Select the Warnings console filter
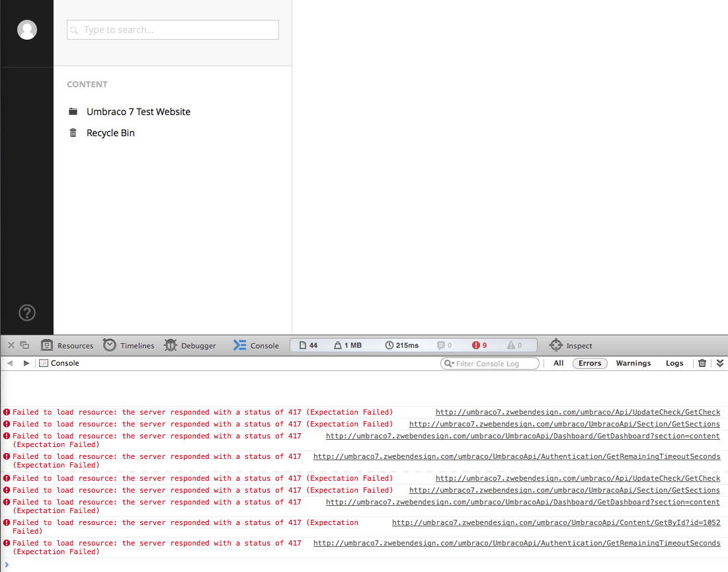The height and width of the screenshot is (572, 728). click(x=633, y=363)
